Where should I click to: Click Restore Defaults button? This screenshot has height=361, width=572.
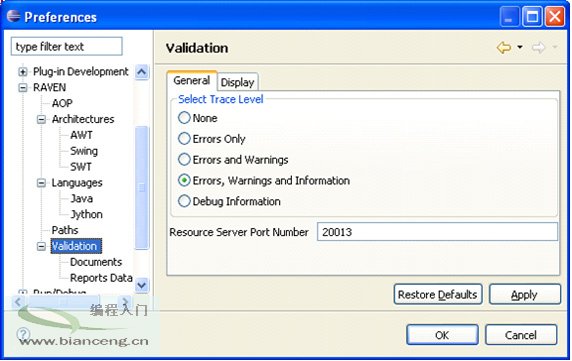coord(438,294)
